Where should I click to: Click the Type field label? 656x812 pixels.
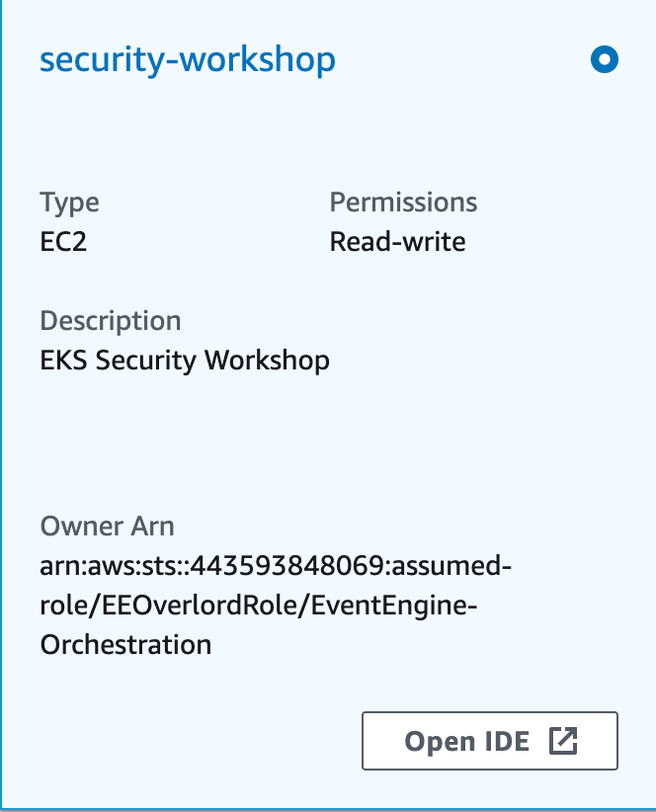tap(69, 203)
